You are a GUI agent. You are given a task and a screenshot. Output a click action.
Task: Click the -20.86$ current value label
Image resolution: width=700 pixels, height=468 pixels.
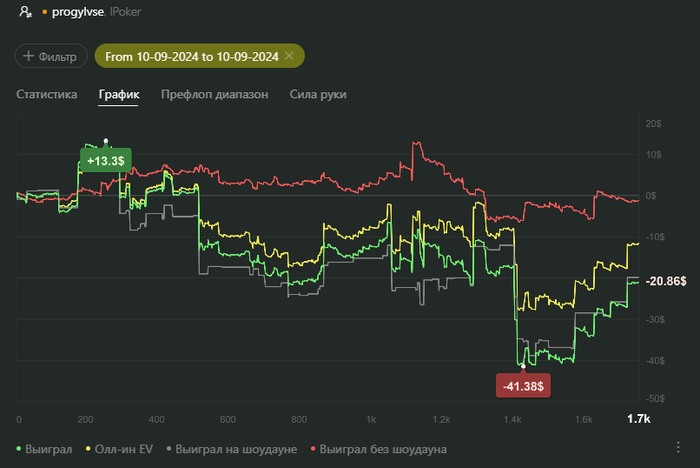(667, 281)
